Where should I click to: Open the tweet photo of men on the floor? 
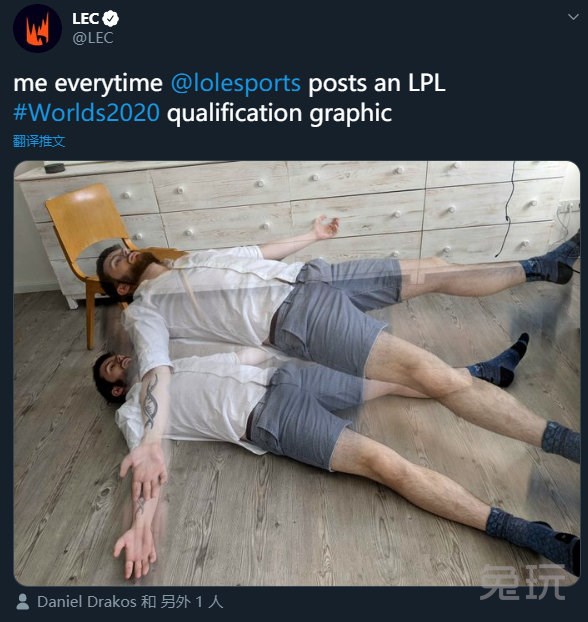click(297, 373)
